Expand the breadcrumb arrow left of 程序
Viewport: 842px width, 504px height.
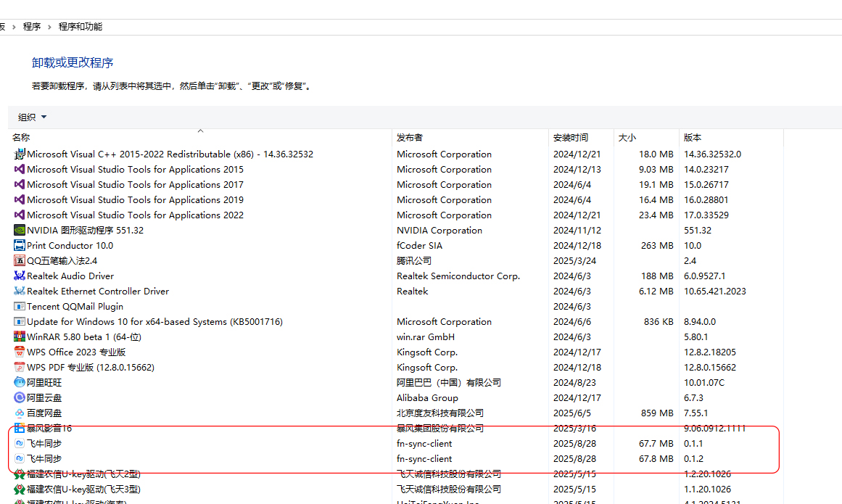click(x=14, y=27)
